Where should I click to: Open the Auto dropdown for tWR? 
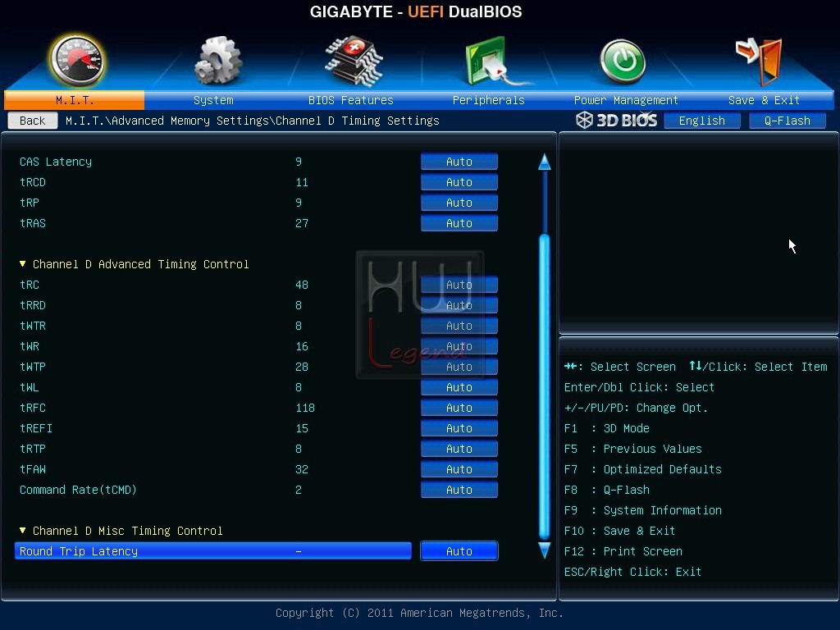click(x=459, y=346)
